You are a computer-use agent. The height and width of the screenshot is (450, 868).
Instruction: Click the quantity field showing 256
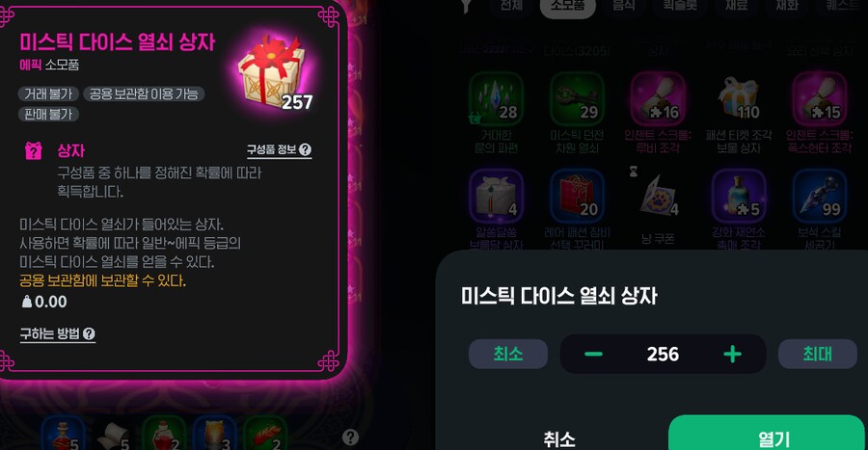coord(663,354)
